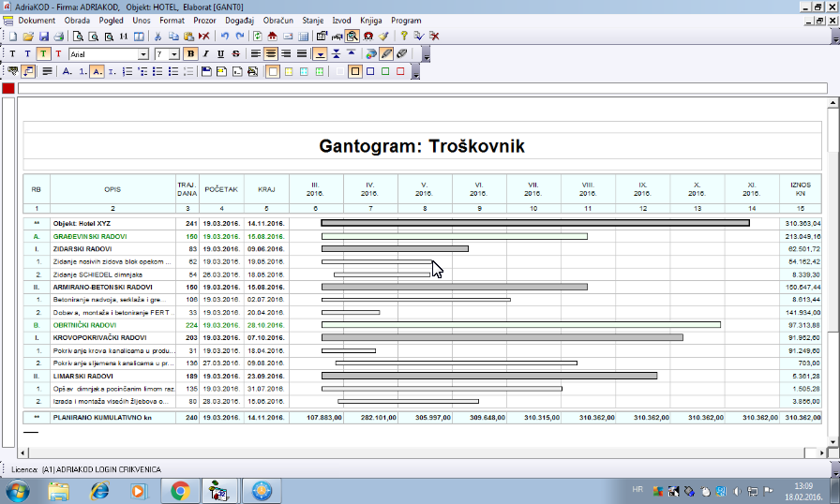Select the eraser tool
The width and height of the screenshot is (840, 504).
tap(402, 54)
